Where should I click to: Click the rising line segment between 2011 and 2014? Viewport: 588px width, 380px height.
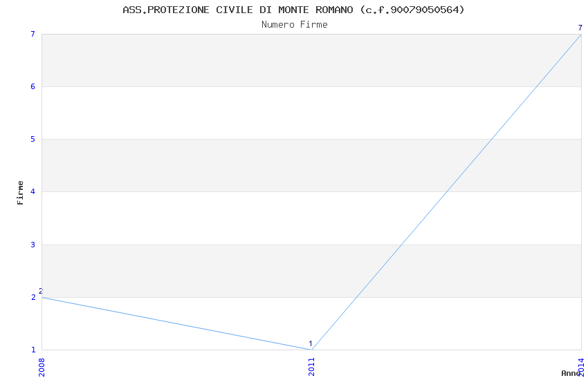446,192
